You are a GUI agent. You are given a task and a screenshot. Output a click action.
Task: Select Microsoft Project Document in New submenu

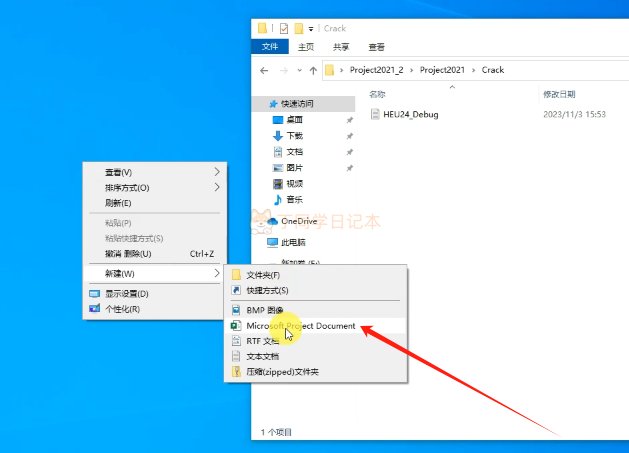pos(316,326)
